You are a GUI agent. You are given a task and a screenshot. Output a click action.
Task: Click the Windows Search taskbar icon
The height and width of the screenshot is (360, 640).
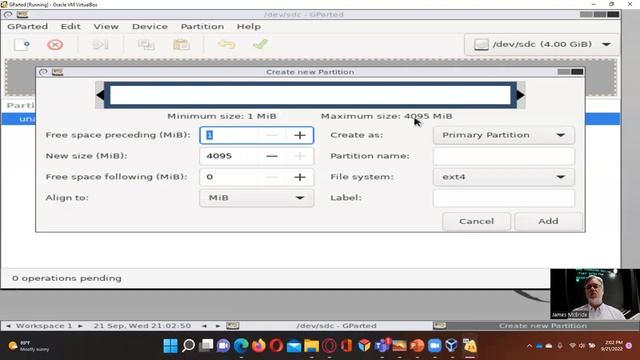tap(188, 346)
